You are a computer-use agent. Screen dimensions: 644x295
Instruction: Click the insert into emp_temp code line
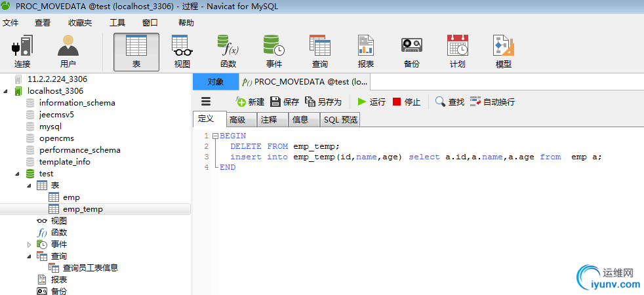coord(416,157)
